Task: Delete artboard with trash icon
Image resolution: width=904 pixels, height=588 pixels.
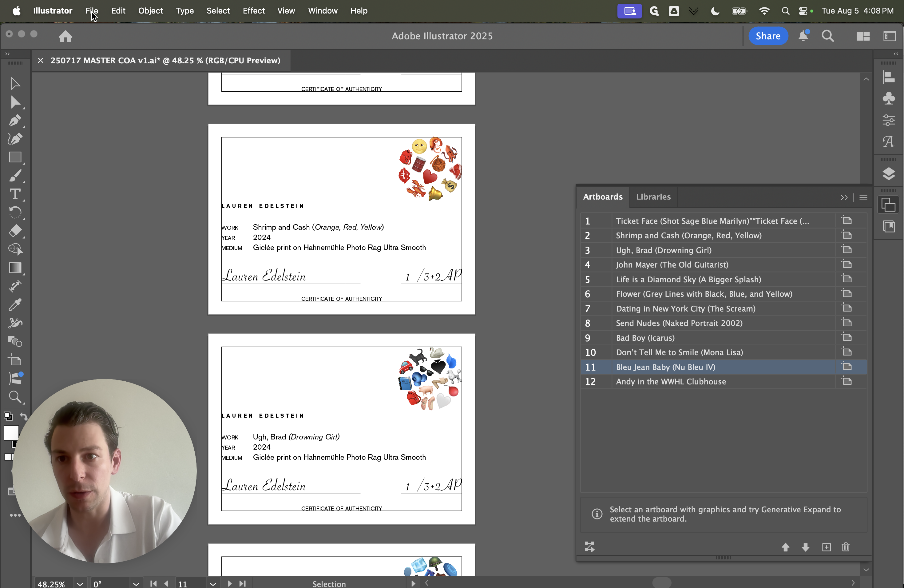Action: coord(846,547)
